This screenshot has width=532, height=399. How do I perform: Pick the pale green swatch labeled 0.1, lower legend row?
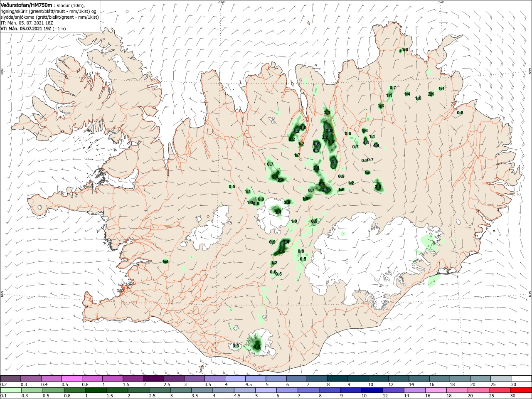(10, 390)
